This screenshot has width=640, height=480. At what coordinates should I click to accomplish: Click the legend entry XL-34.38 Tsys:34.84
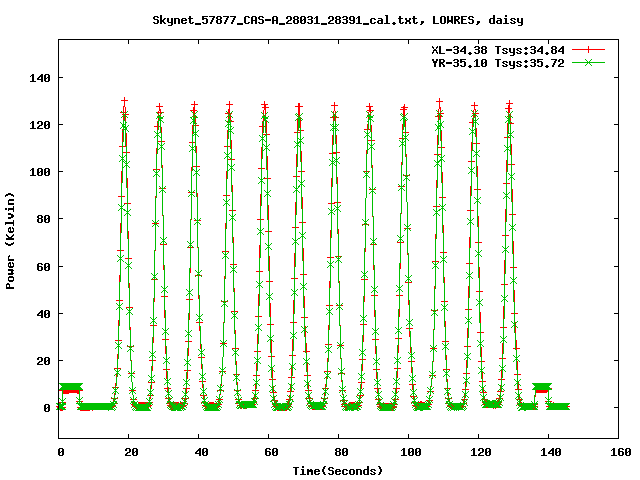click(498, 50)
